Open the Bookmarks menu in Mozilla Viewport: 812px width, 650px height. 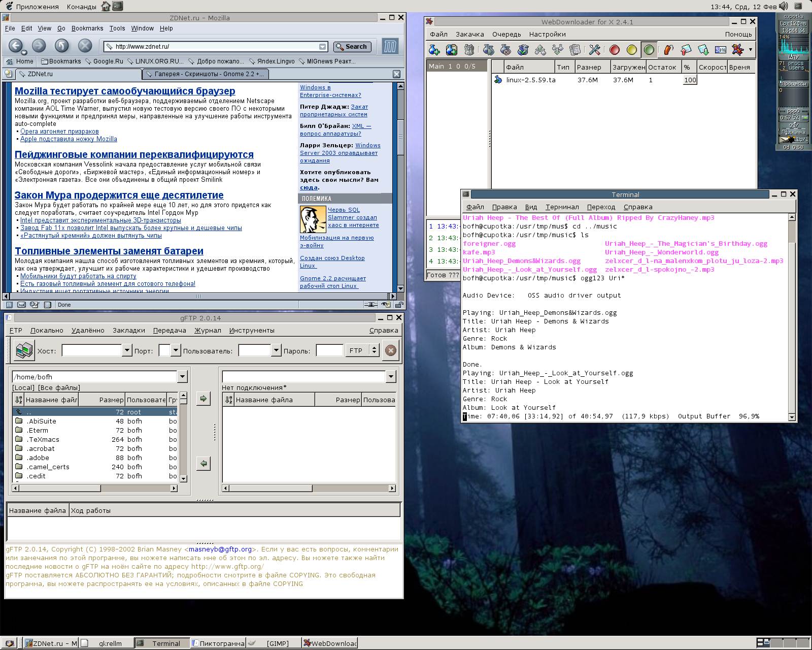point(87,28)
